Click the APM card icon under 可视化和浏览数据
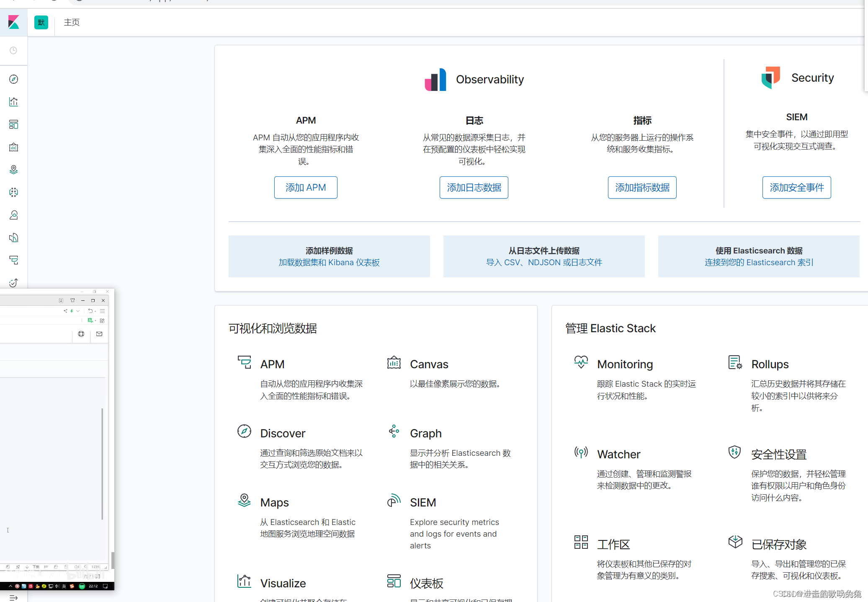 (244, 362)
